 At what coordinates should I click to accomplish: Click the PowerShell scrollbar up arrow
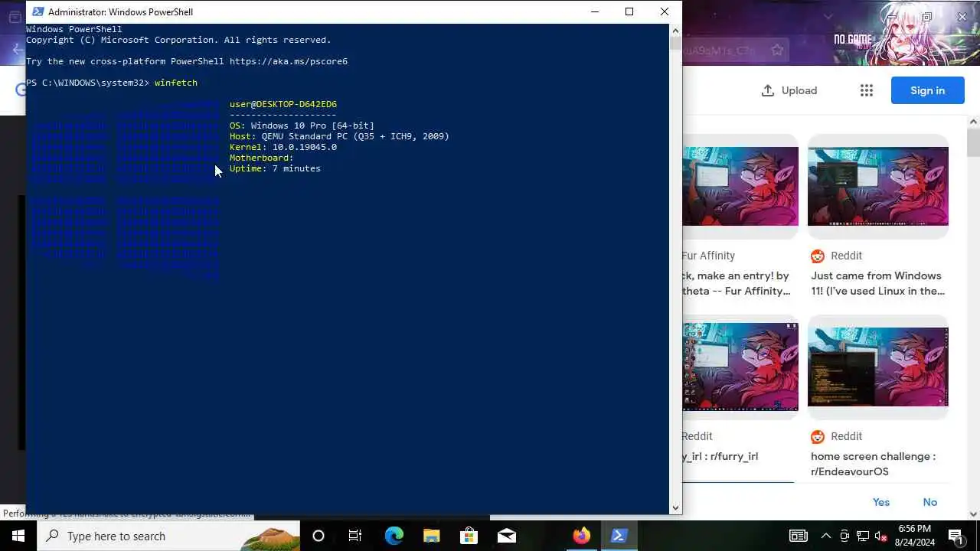675,31
